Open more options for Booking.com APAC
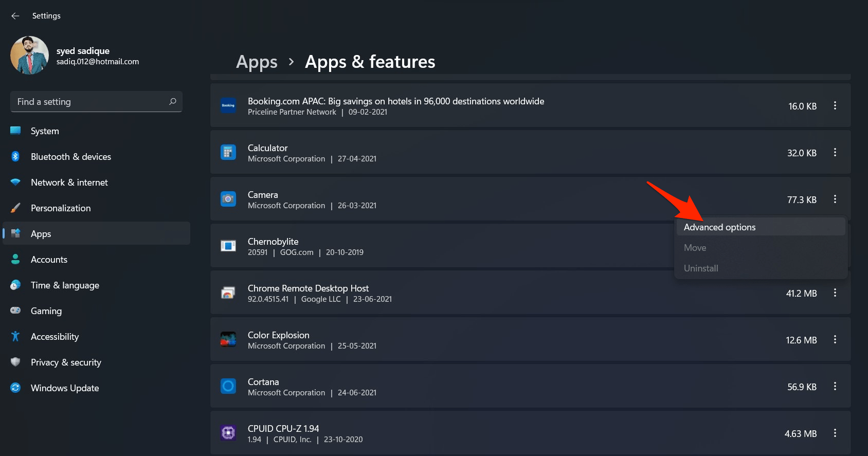 (835, 106)
